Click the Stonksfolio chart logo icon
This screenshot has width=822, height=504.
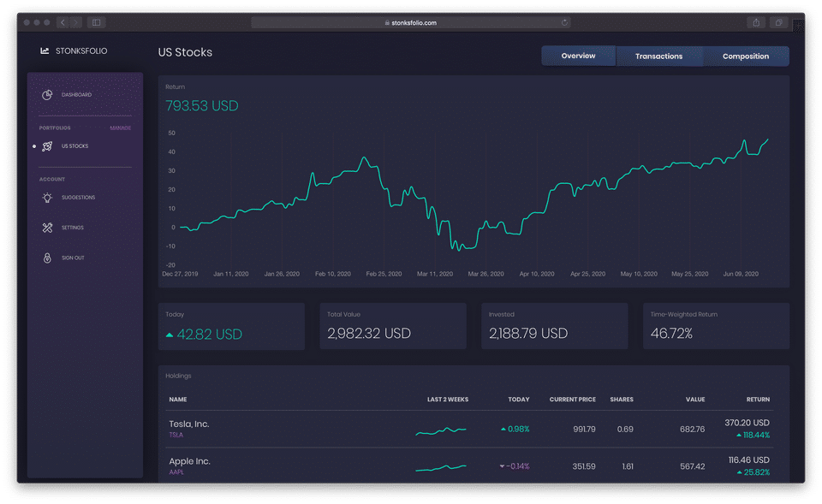pyautogui.click(x=45, y=51)
